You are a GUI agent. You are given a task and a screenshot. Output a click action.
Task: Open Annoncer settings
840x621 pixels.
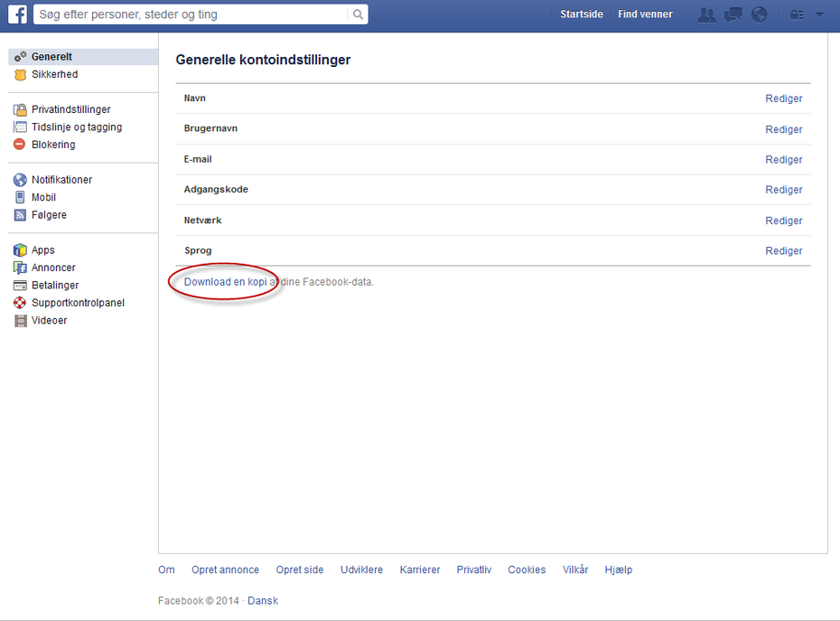pos(53,268)
